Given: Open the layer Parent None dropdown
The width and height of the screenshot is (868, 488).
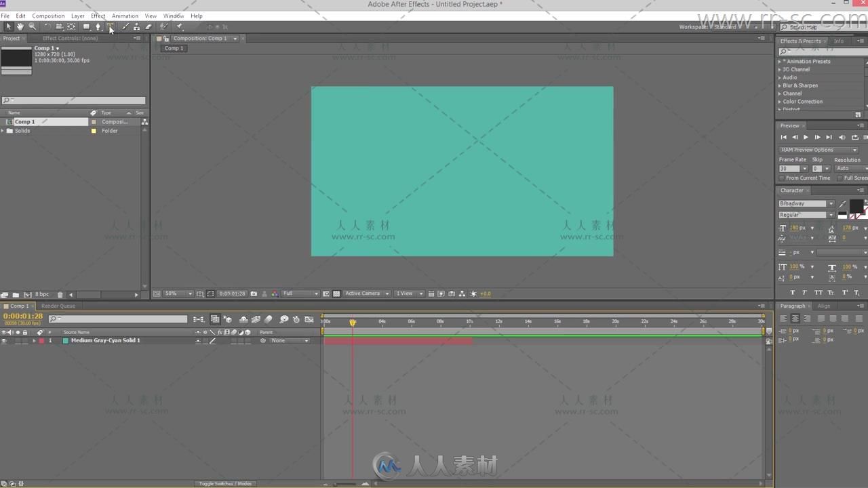Looking at the screenshot, I should point(290,341).
